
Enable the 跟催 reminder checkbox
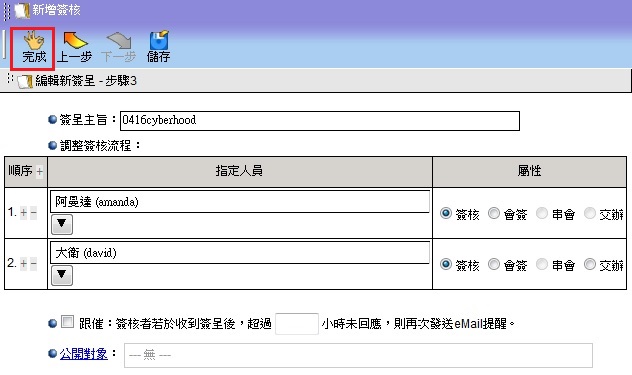67,322
